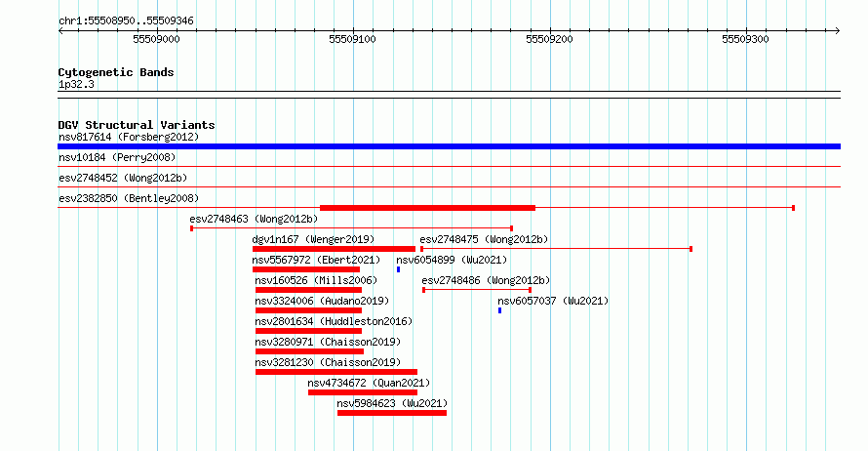Open the esv2748452 (Wong2012b) variant label
The image size is (868, 451).
[x=123, y=178]
